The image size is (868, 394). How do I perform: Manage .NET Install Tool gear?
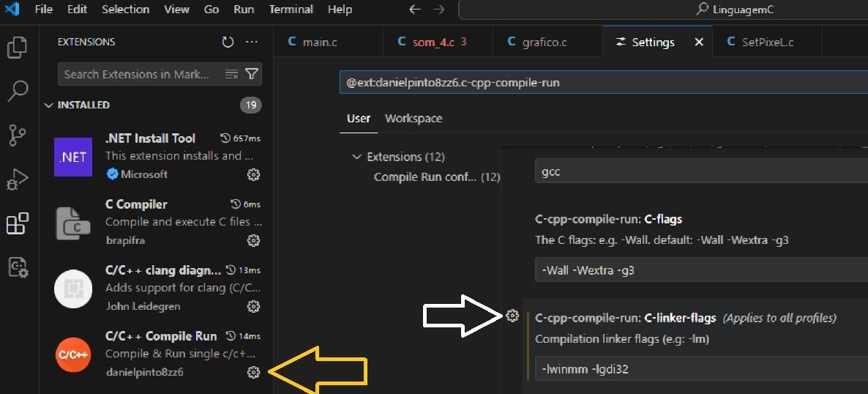pyautogui.click(x=253, y=174)
